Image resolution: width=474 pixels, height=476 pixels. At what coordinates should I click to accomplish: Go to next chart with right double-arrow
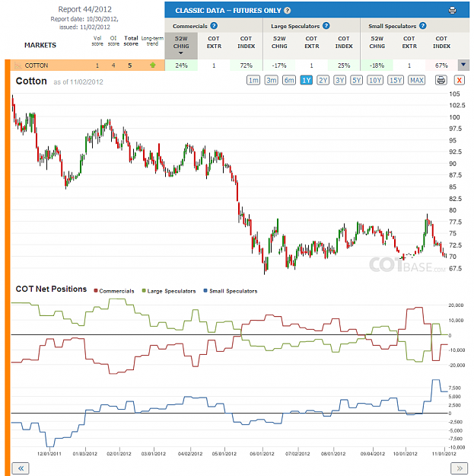pos(459,468)
